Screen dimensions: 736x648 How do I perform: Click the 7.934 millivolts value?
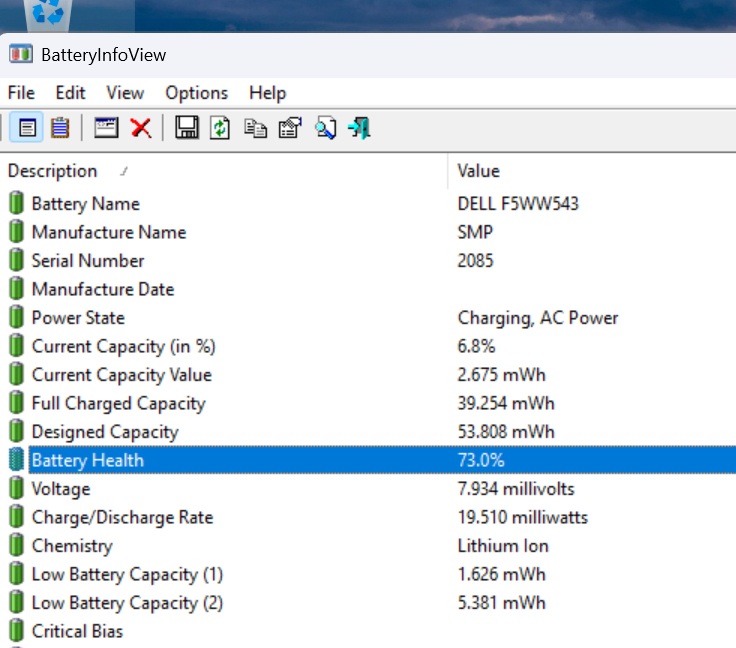515,488
